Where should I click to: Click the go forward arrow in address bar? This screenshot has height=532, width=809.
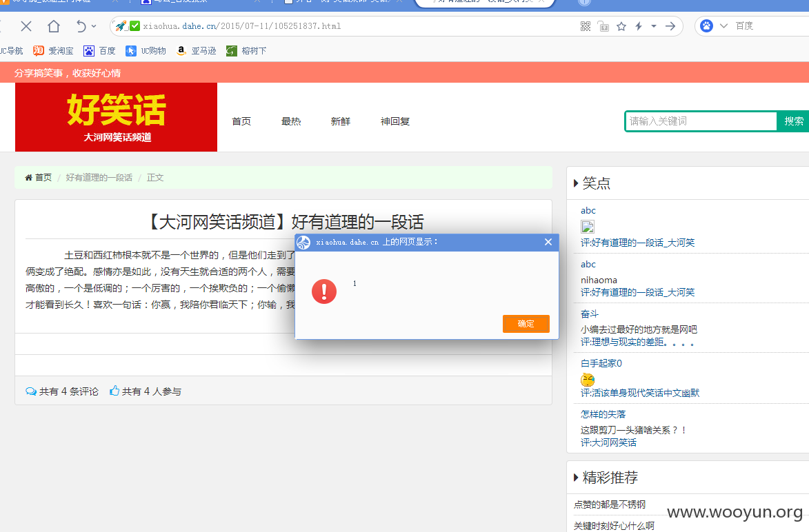[670, 26]
